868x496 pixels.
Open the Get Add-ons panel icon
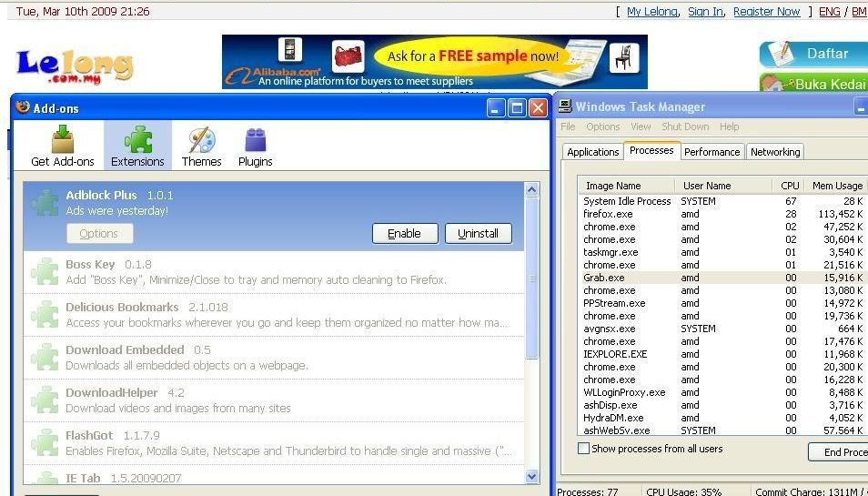coord(62,140)
